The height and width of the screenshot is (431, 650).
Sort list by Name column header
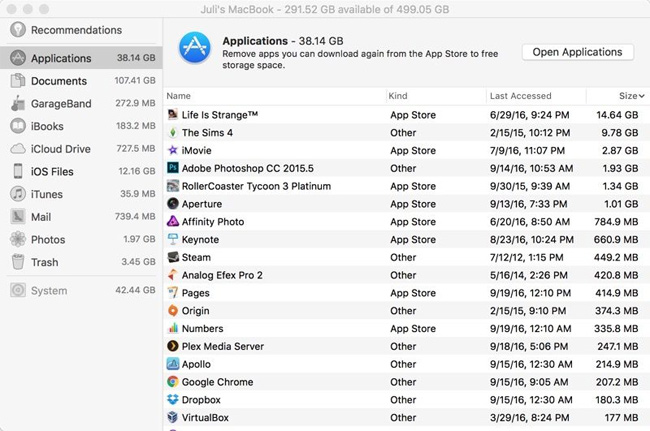click(x=179, y=96)
